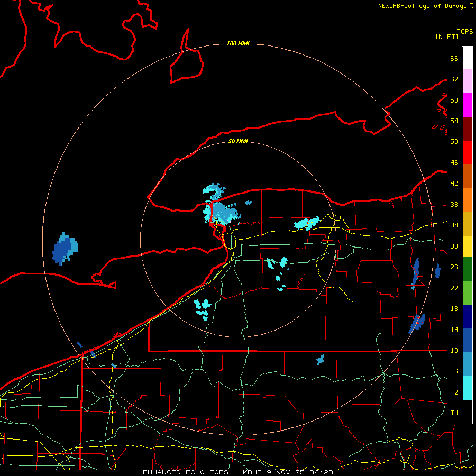The height and width of the screenshot is (476, 476).
Task: Select the medium blue legend swatch
Action: pos(467,340)
